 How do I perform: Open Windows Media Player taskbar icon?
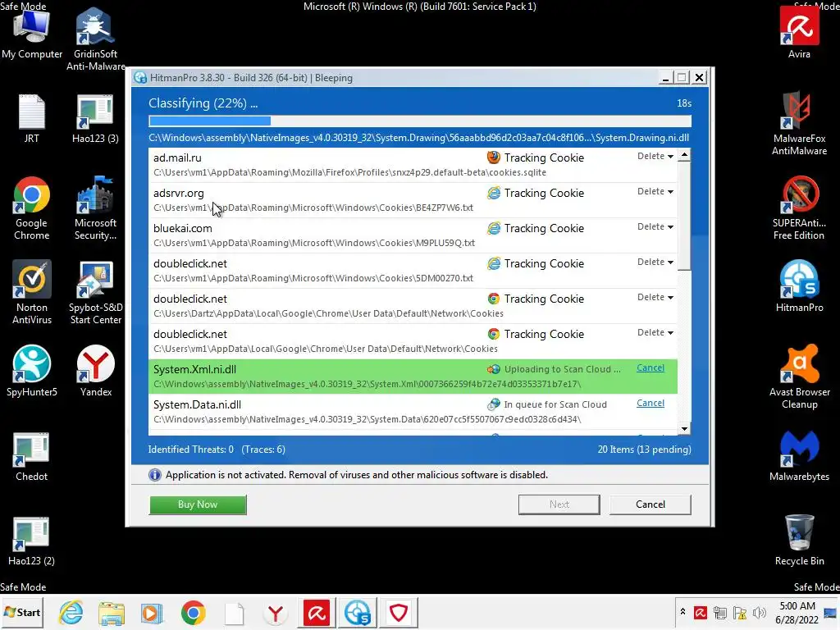[152, 612]
